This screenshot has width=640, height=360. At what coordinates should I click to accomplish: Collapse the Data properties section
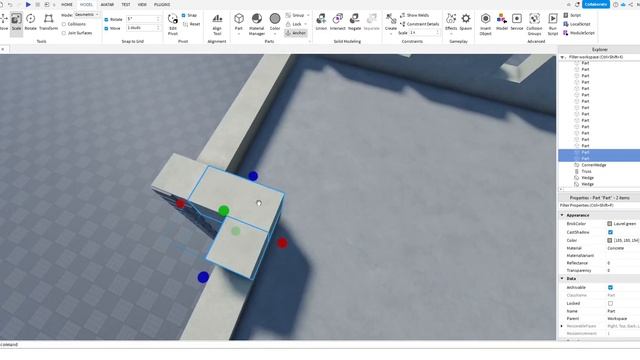pyautogui.click(x=562, y=278)
